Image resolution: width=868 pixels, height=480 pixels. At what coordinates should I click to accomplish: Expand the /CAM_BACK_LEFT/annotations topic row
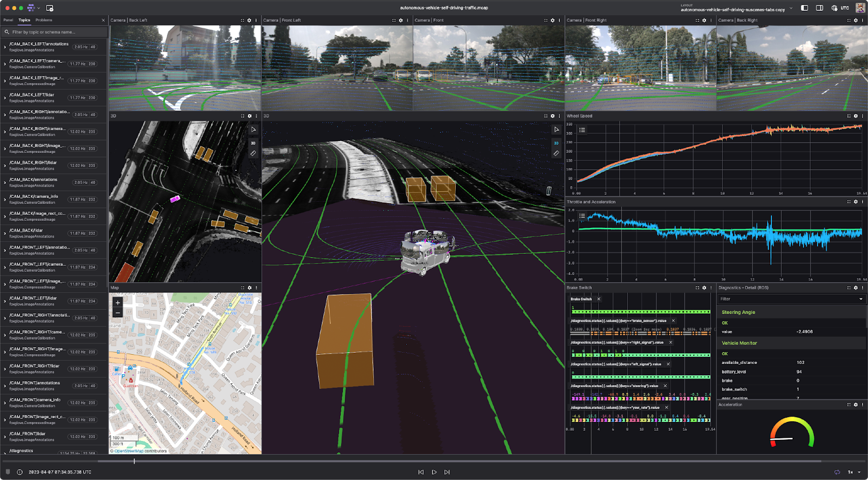[5, 47]
